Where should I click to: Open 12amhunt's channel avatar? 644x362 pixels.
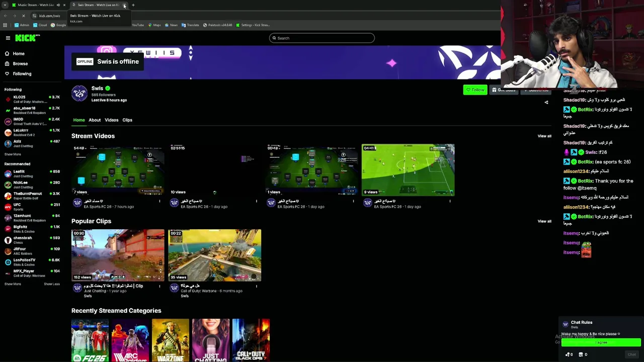point(8,218)
